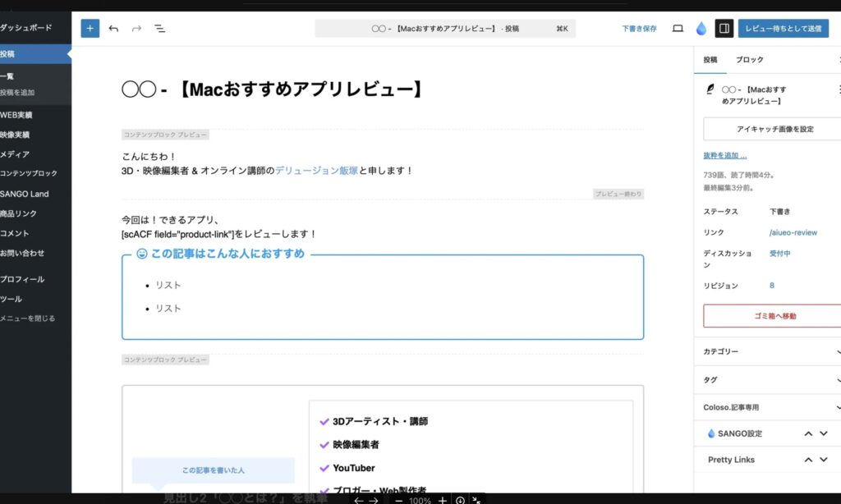Expand the Coloso.記事専用 panel
Screen dimensions: 841x504
(767, 407)
